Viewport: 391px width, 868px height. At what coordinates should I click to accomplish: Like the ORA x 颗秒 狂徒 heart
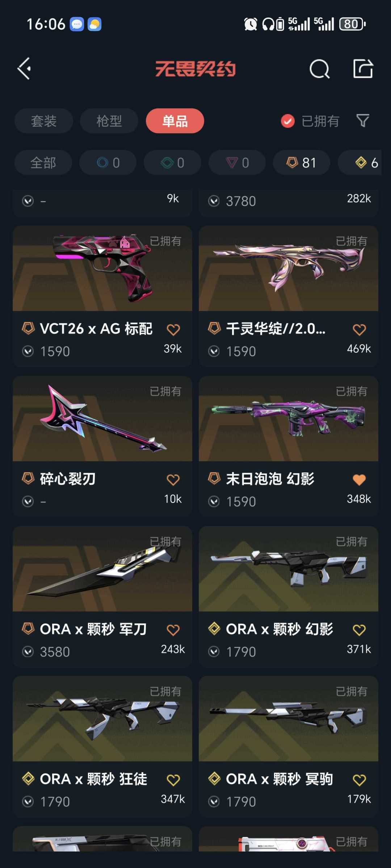coord(173,780)
